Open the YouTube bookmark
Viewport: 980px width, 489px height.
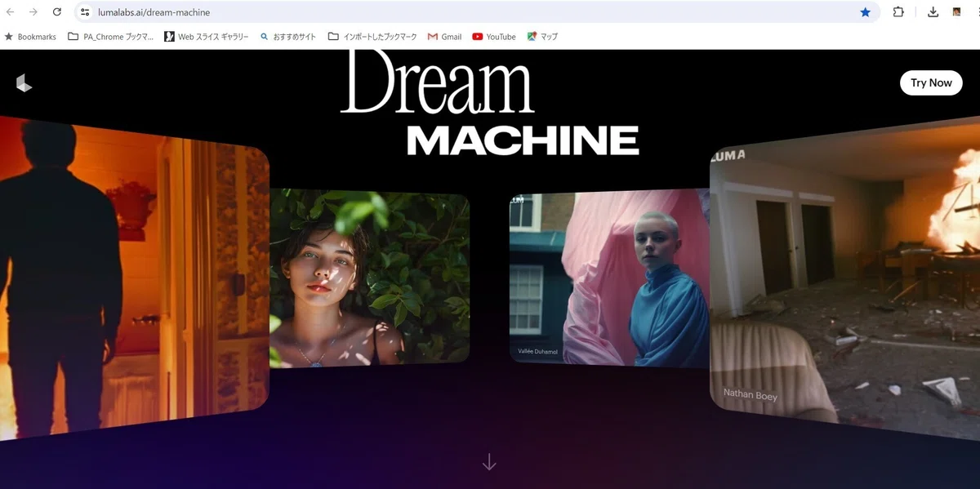(x=494, y=37)
